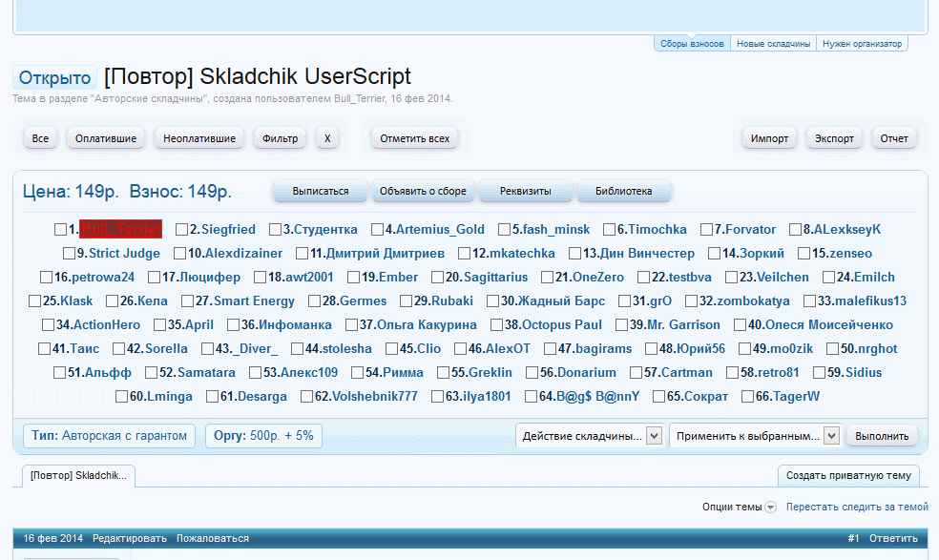
Task: Click the Перестать следить за темой link
Action: 857,508
